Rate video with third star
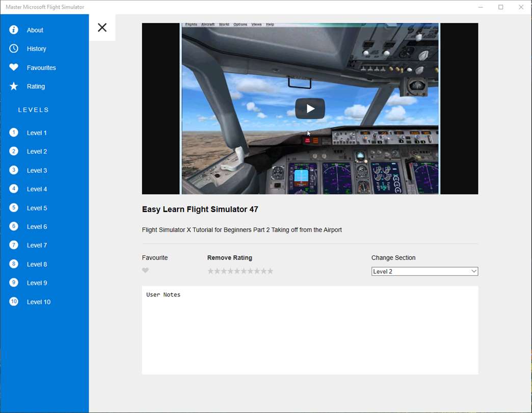This screenshot has height=413, width=532. tap(224, 271)
